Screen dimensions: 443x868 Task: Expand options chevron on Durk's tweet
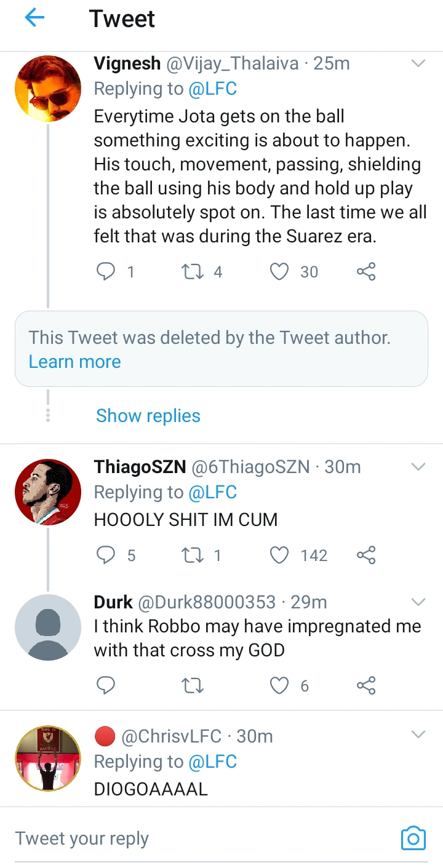[x=418, y=602]
